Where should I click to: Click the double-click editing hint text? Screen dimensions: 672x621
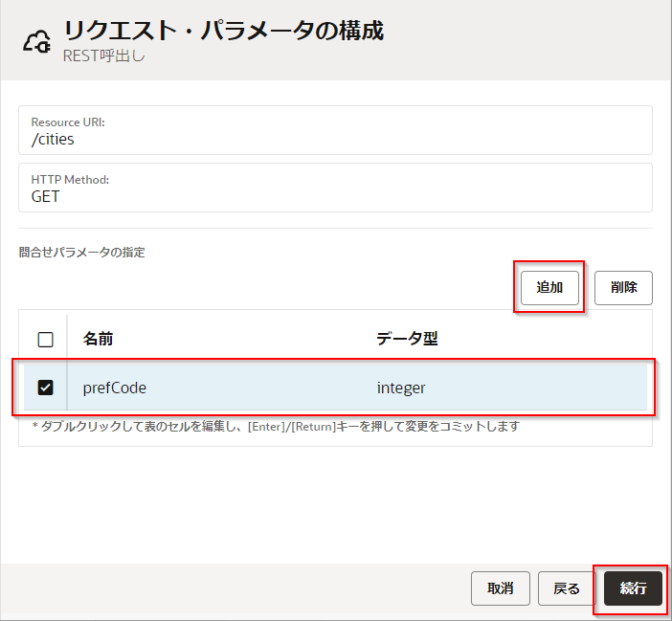[x=276, y=427]
